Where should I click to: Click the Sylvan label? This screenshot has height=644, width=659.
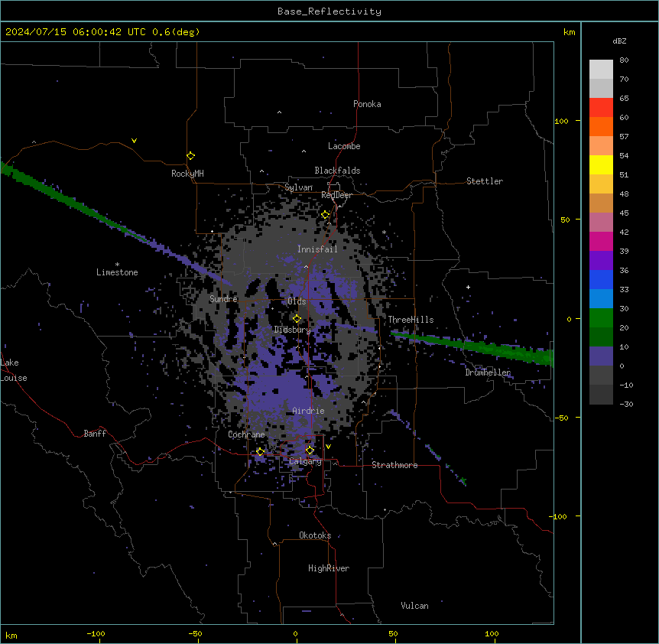point(298,187)
